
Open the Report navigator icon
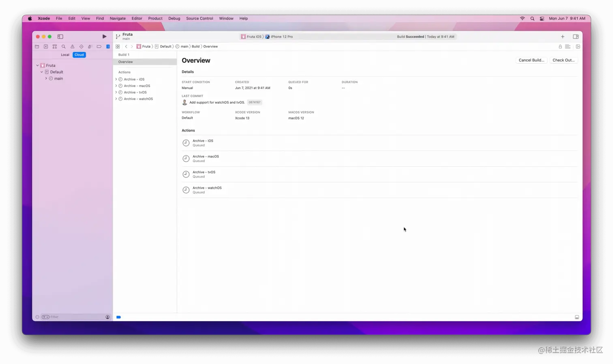108,47
